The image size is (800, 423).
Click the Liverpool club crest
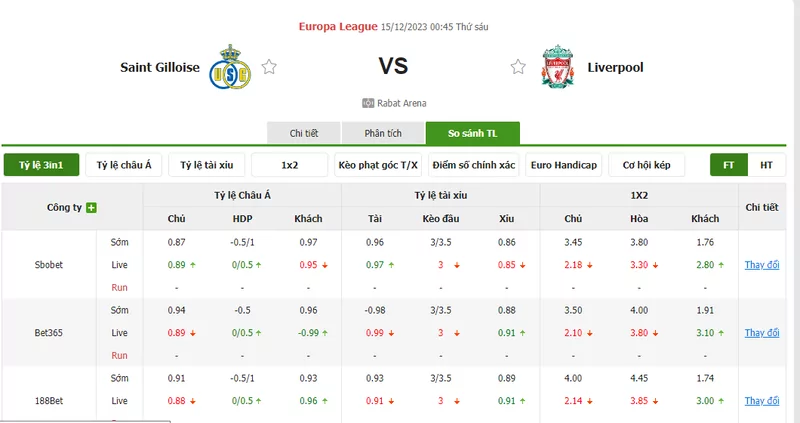pyautogui.click(x=558, y=67)
